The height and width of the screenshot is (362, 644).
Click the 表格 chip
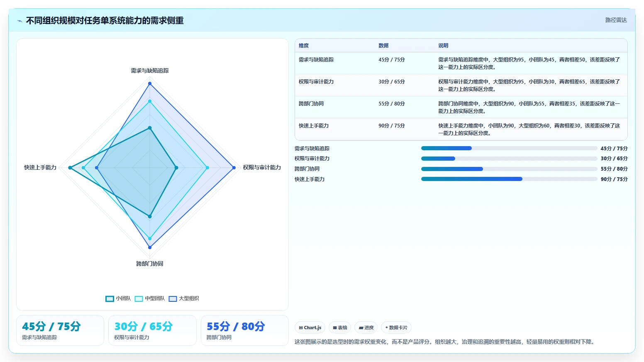tap(340, 328)
